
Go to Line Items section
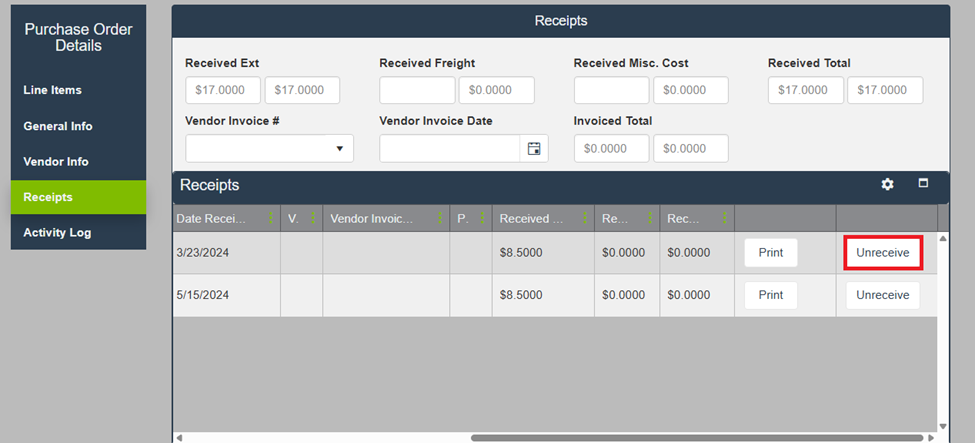pos(53,90)
